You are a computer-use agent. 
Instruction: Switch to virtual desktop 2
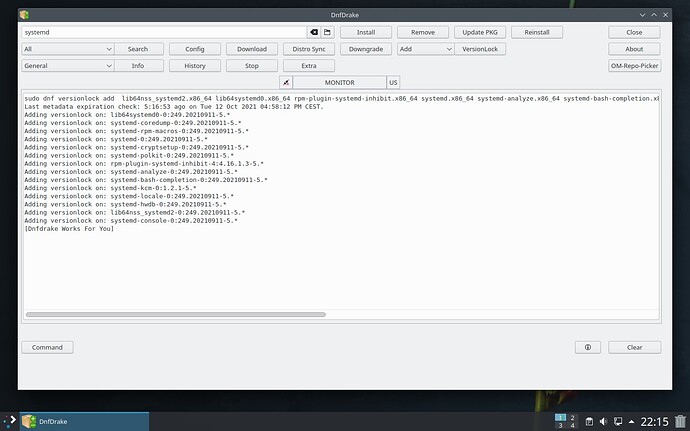[572, 417]
